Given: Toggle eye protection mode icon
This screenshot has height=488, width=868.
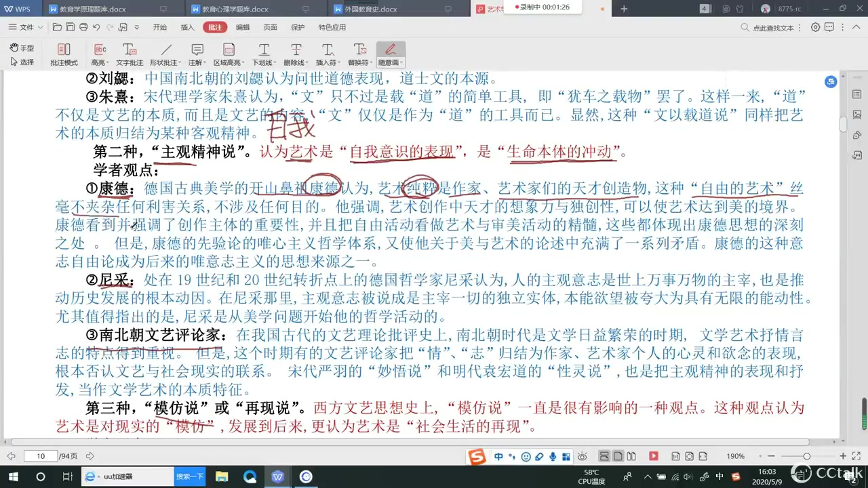Looking at the screenshot, I should (x=583, y=456).
